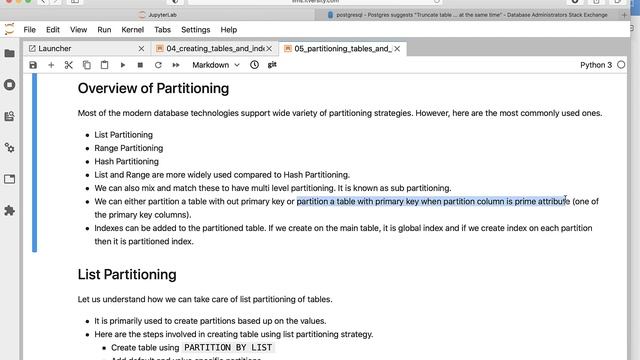The image size is (640, 360).
Task: Restart the kernel with the circular arrow icon
Action: (x=158, y=65)
